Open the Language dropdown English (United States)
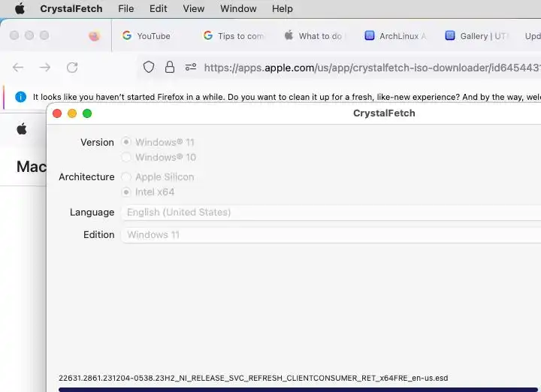This screenshot has width=541, height=392. (x=331, y=213)
